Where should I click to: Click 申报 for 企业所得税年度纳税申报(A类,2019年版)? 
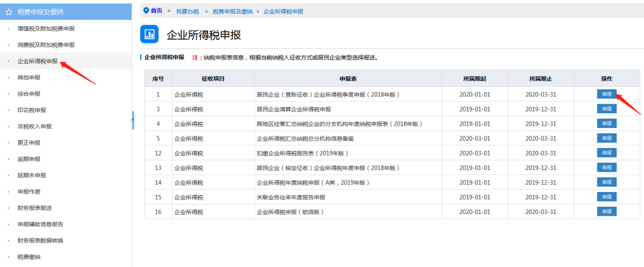[606, 182]
